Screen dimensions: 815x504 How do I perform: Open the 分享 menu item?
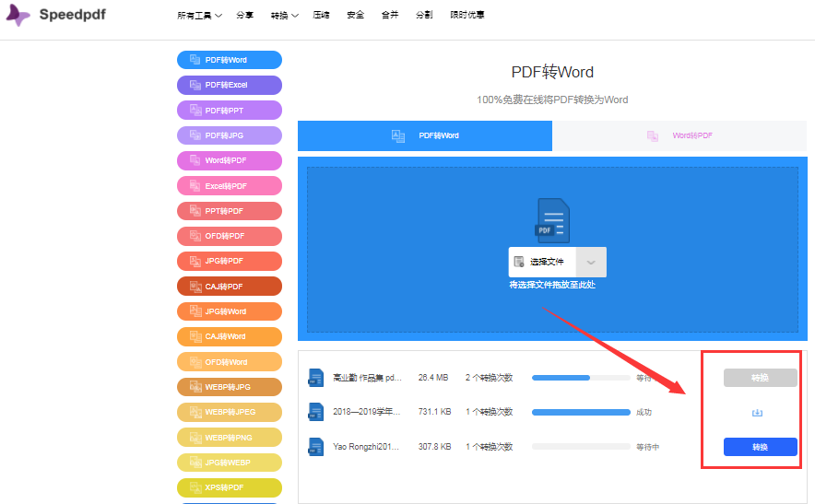(x=245, y=15)
